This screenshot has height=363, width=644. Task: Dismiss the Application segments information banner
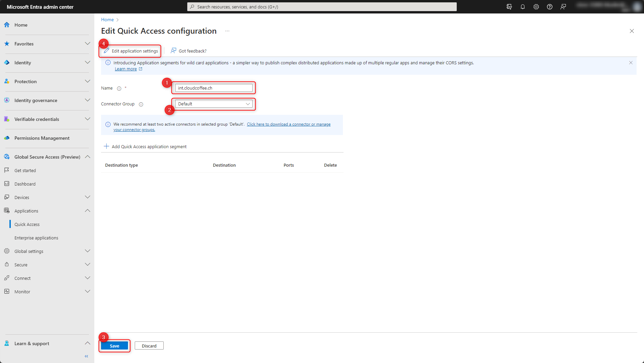click(631, 62)
